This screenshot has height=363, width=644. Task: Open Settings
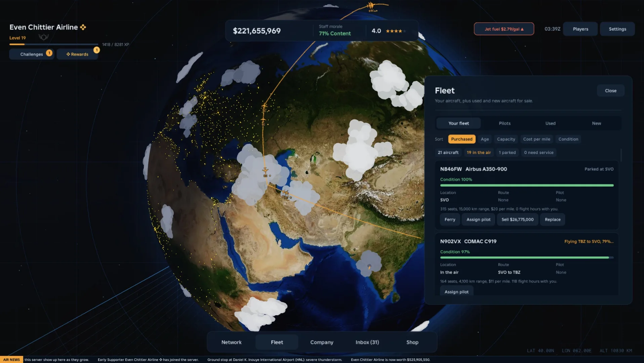(x=617, y=29)
